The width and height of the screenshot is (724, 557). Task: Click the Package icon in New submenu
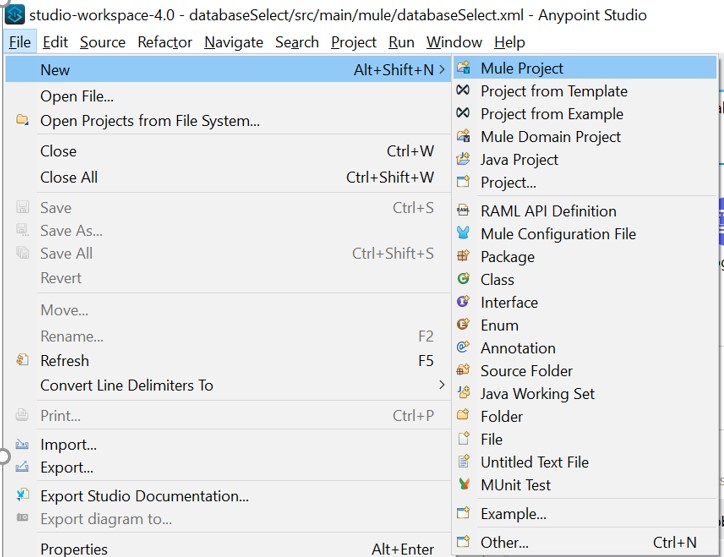463,257
